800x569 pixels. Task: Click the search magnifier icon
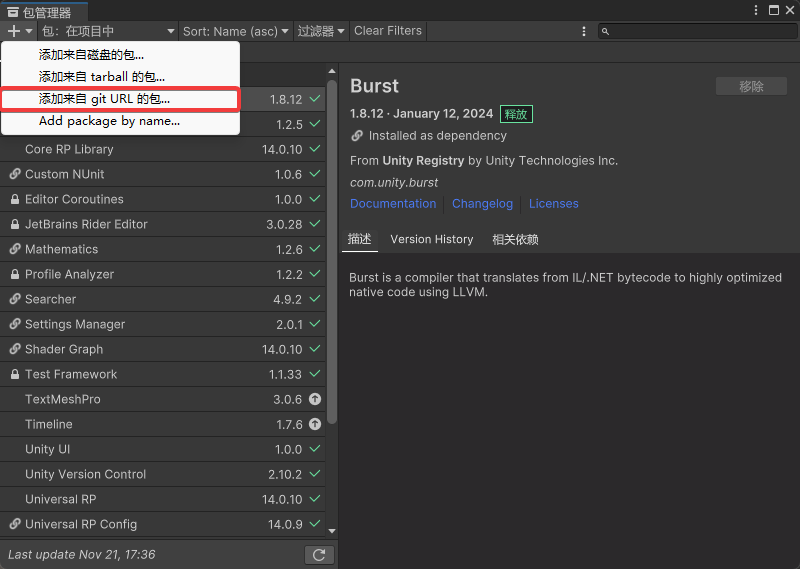click(606, 32)
